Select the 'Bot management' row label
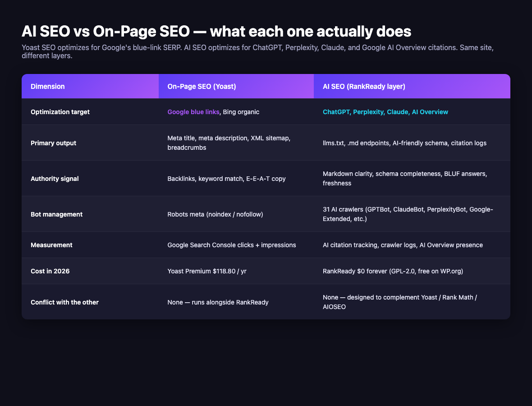Screen dimensions: 532x406 57,214
